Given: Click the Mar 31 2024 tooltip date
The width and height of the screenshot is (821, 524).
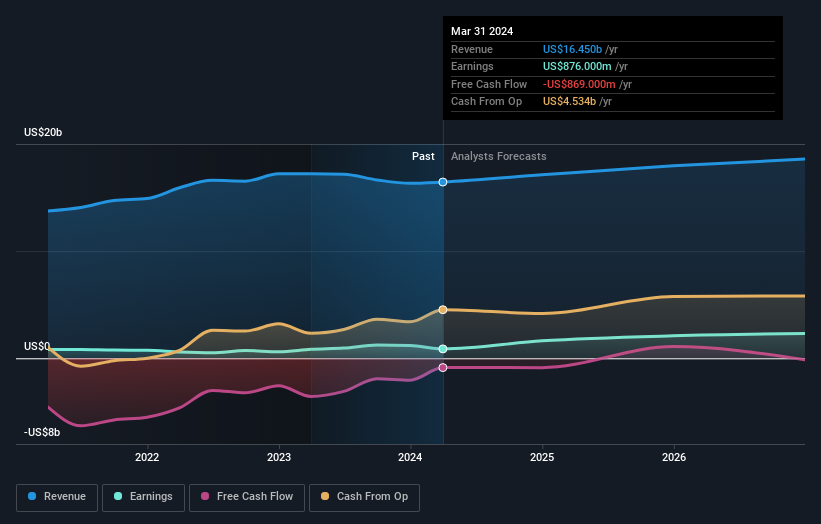Looking at the screenshot, I should pos(482,31).
